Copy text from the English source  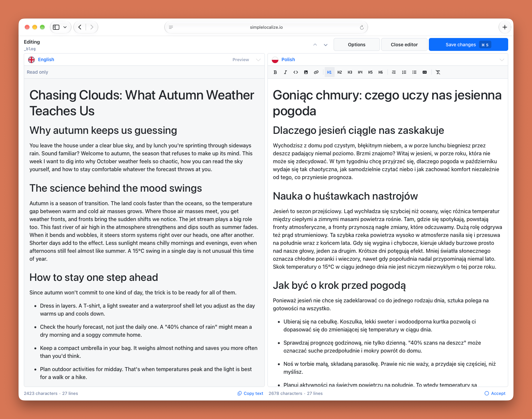pyautogui.click(x=250, y=393)
